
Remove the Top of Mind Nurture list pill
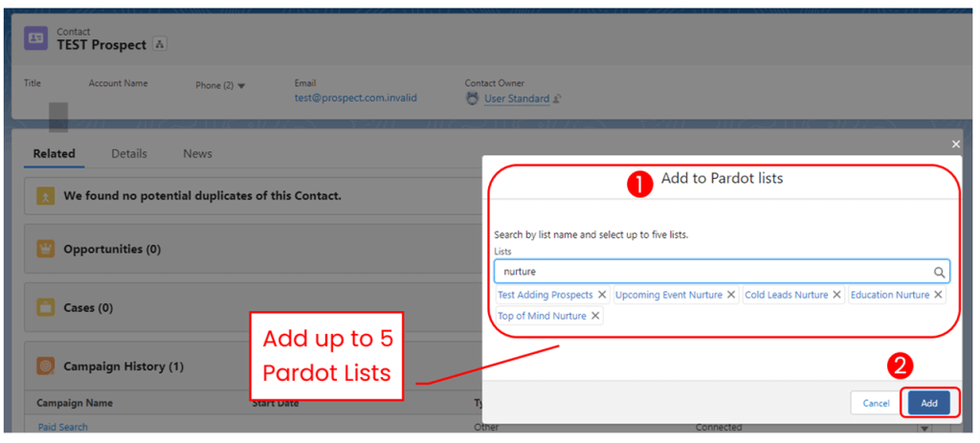click(x=595, y=316)
